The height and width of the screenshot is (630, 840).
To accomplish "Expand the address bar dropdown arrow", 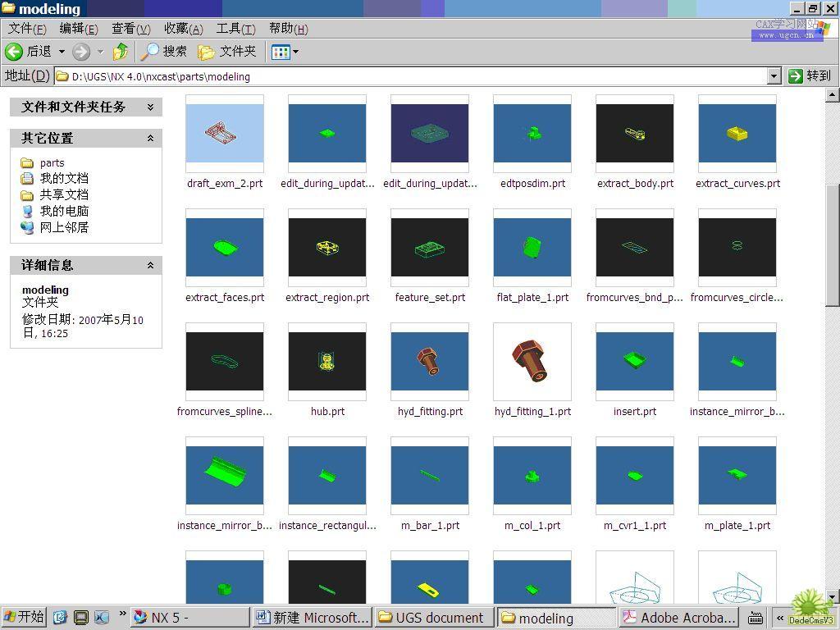I will tap(774, 76).
